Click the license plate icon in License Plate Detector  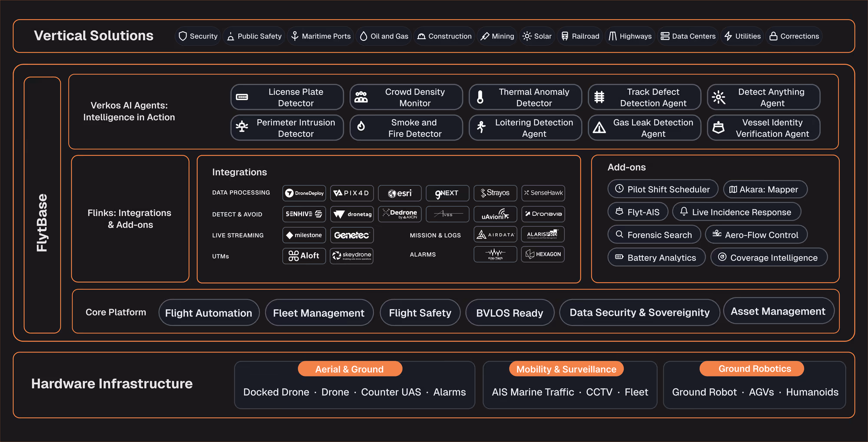(x=242, y=97)
